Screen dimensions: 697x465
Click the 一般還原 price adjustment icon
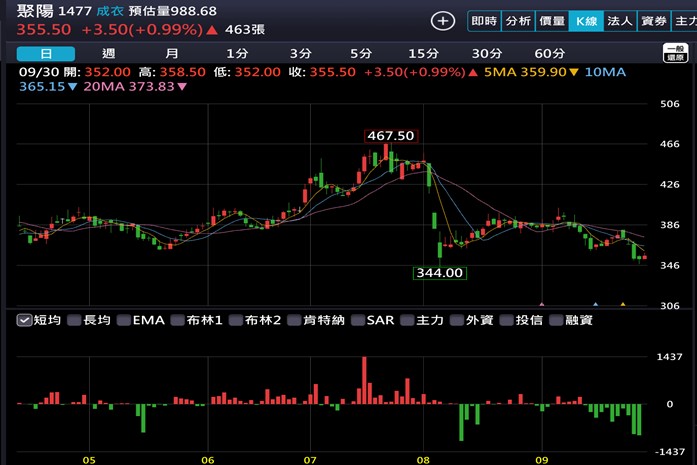(678, 54)
